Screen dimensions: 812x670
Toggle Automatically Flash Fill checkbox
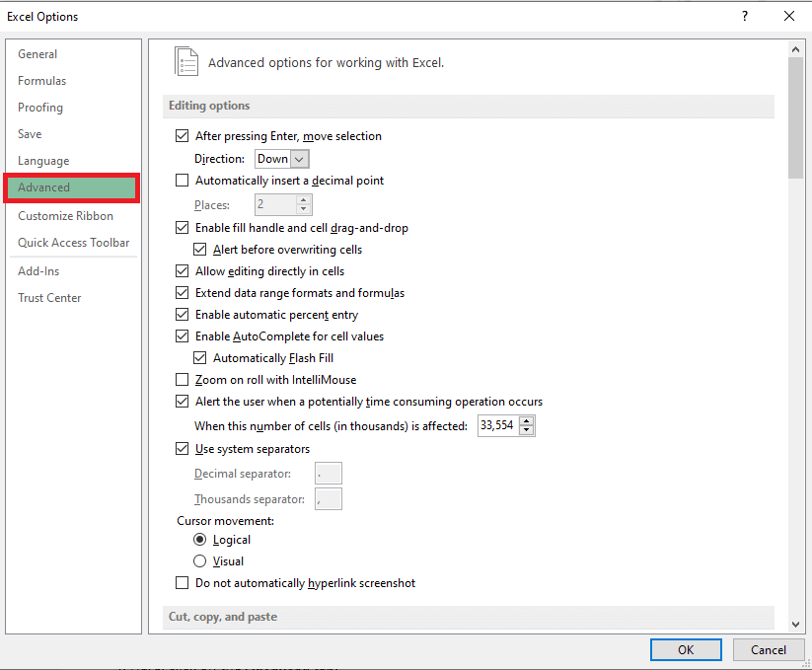pos(199,358)
